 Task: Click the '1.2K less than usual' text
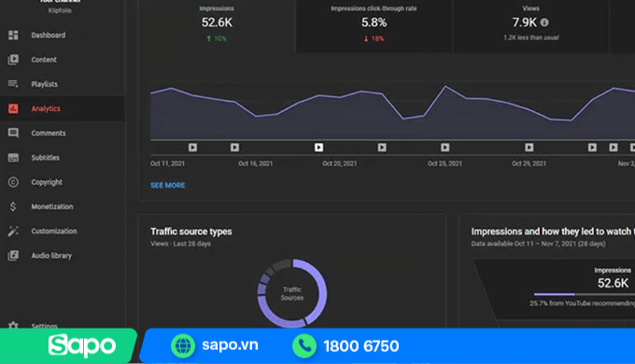531,37
